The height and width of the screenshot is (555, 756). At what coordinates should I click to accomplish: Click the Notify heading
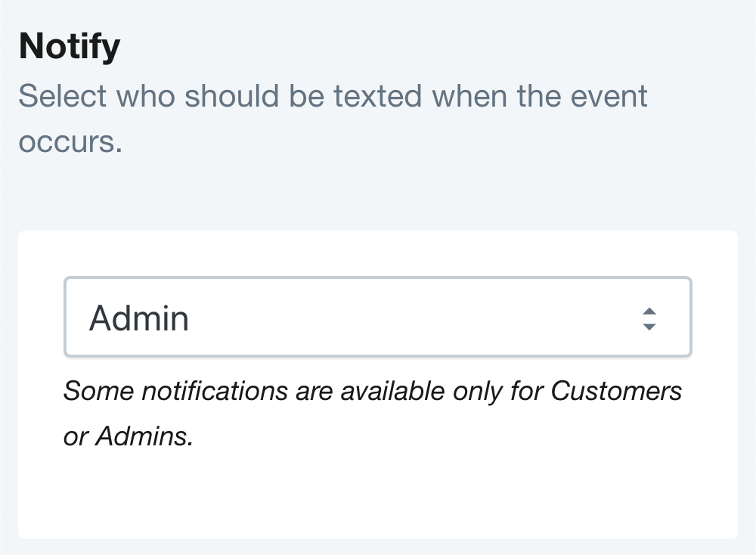click(x=70, y=47)
